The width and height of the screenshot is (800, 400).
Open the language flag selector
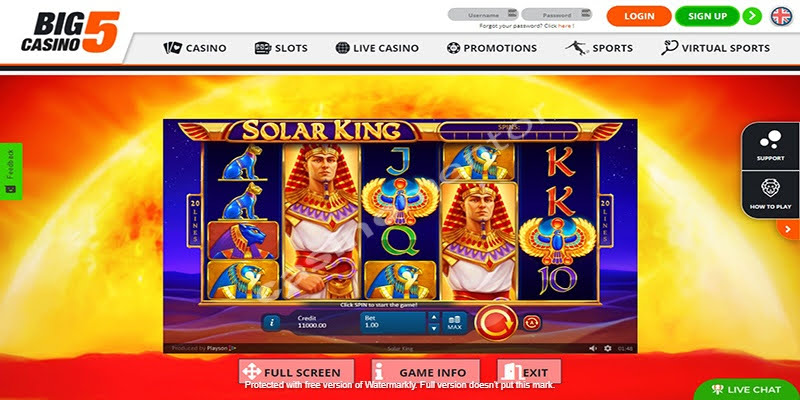[781, 16]
